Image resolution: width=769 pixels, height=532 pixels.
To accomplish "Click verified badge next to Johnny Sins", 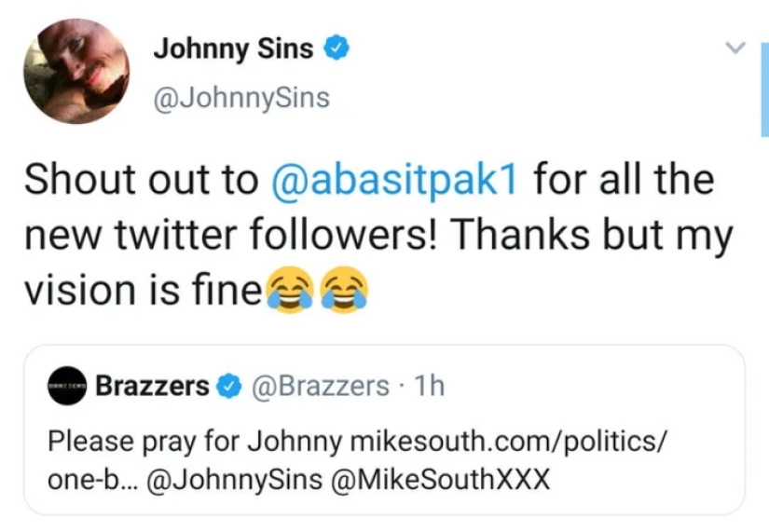I will tap(336, 48).
